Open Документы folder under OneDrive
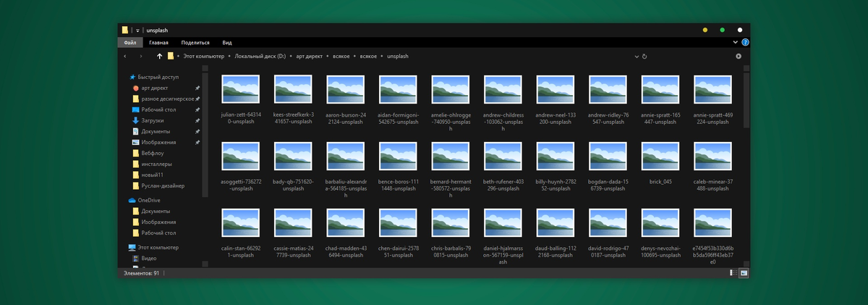 [x=151, y=211]
